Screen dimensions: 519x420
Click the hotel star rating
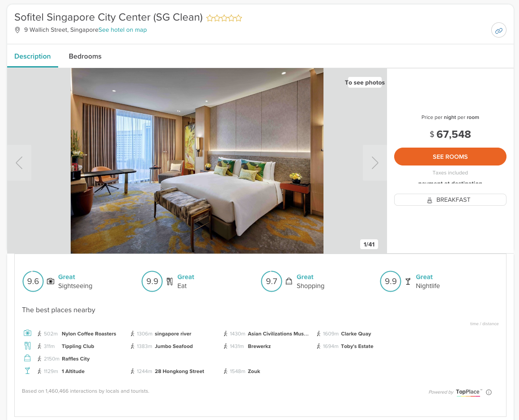point(224,18)
